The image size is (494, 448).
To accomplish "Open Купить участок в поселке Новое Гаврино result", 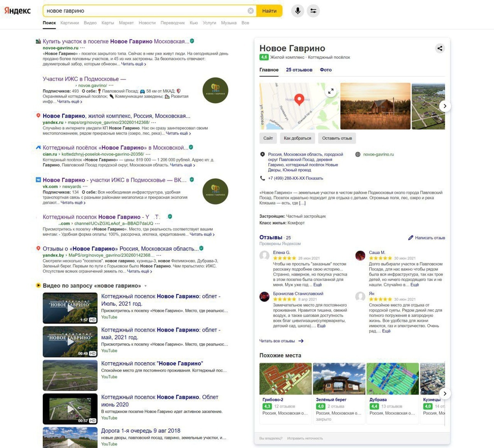I will tap(116, 42).
